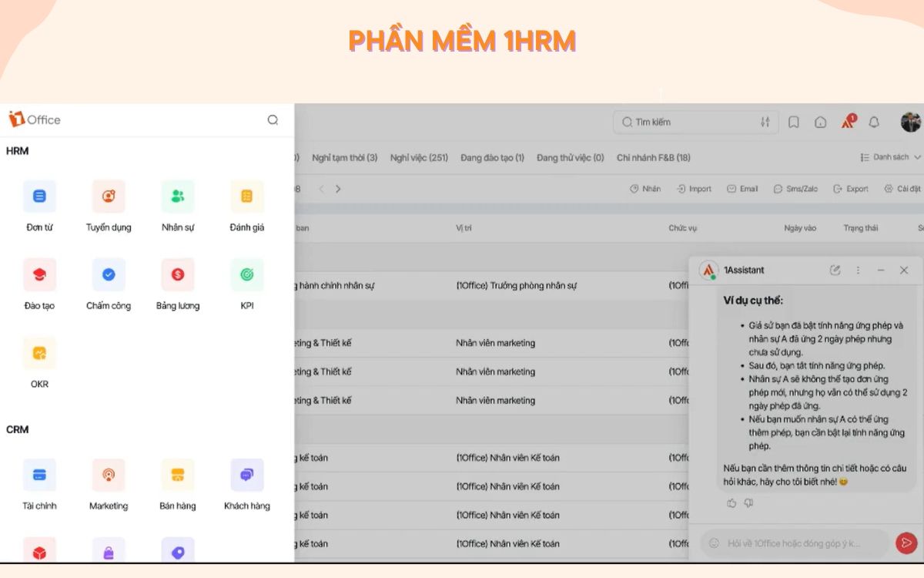The width and height of the screenshot is (924, 578).
Task: Open the Danh sách view dropdown
Action: click(x=890, y=157)
